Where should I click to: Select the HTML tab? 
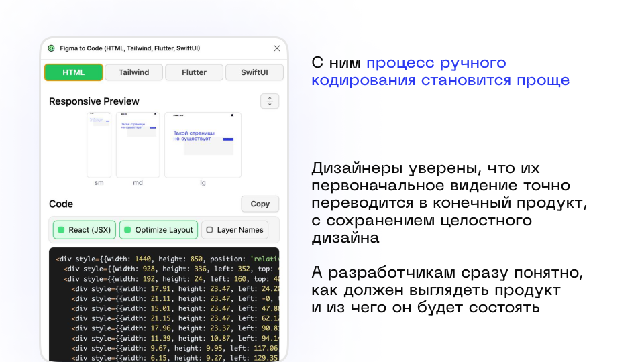pyautogui.click(x=74, y=72)
